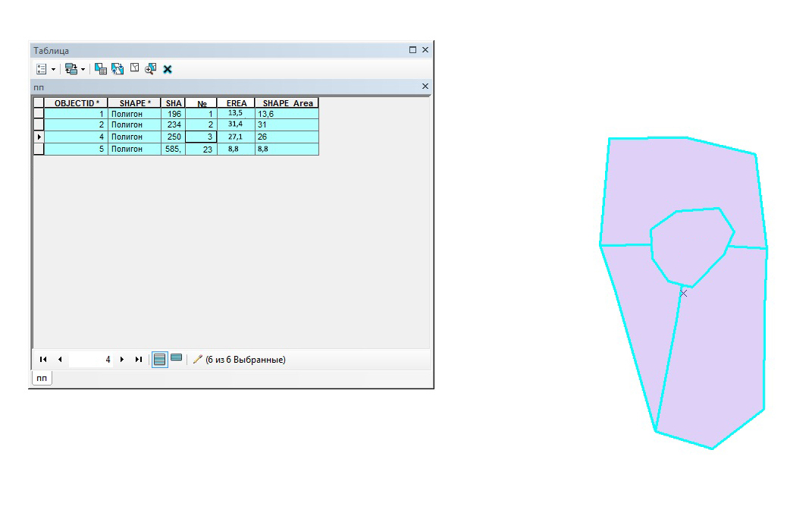
Task: Click the SHAPE_Area cell 13,6
Action: point(287,114)
